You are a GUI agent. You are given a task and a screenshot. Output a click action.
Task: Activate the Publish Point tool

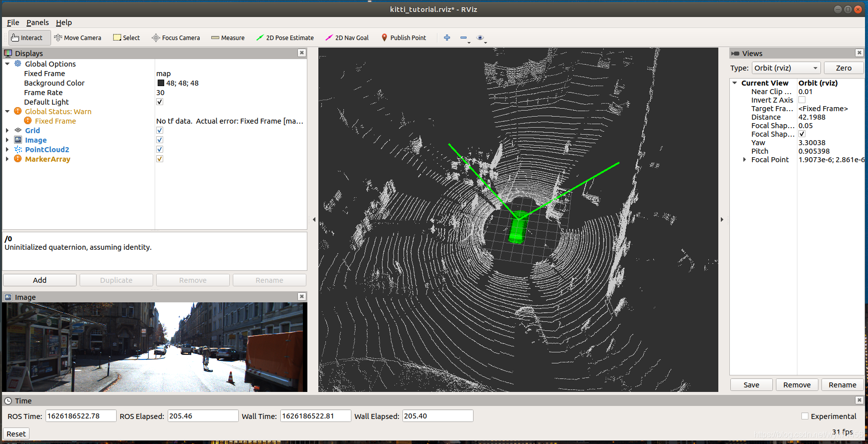403,38
